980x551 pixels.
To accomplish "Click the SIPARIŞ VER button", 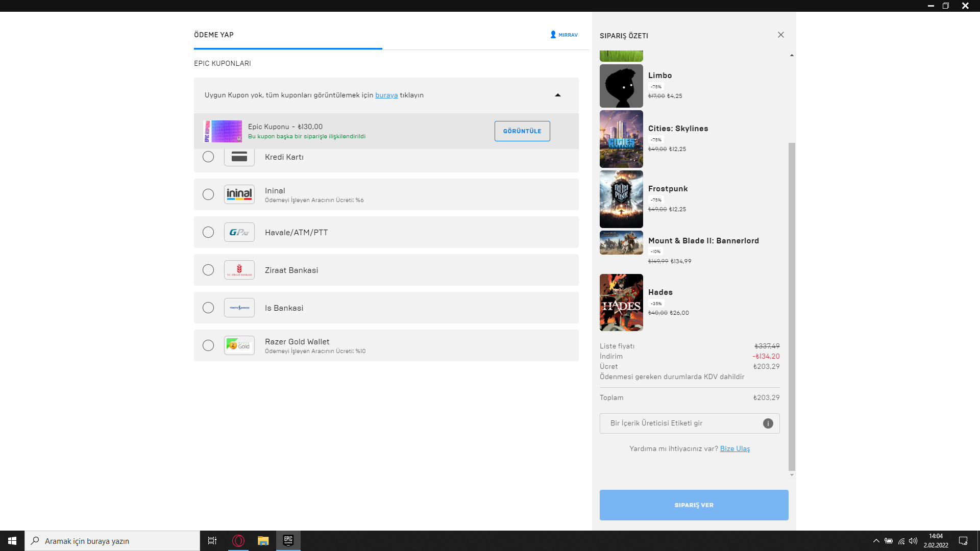I will (694, 505).
